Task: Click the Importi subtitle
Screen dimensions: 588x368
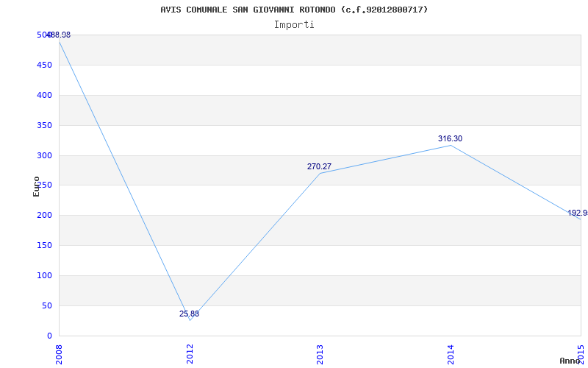Action: [x=294, y=25]
